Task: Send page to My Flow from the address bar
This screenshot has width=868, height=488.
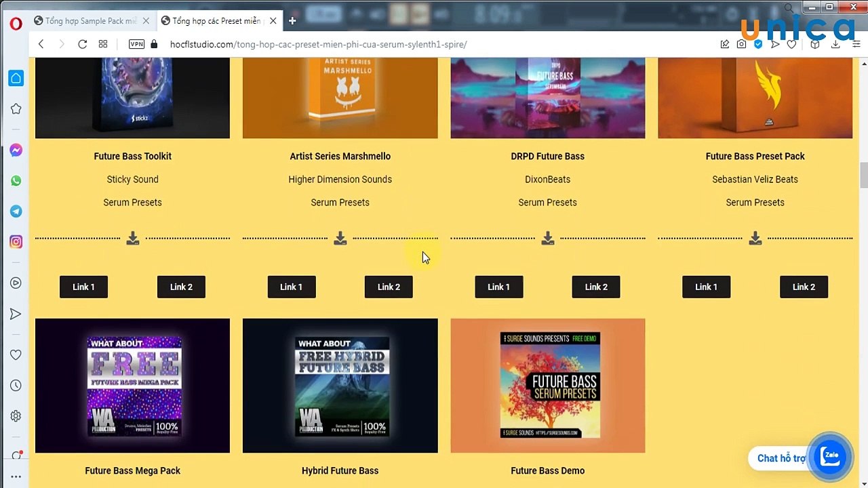Action: (x=775, y=44)
